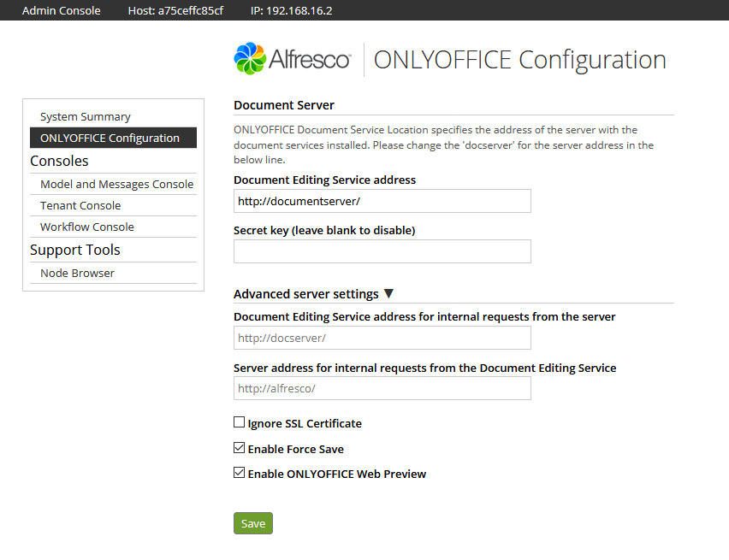Viewport: 729px width, 560px height.
Task: Enable the Ignore SSL Certificate checkbox
Action: [x=239, y=422]
